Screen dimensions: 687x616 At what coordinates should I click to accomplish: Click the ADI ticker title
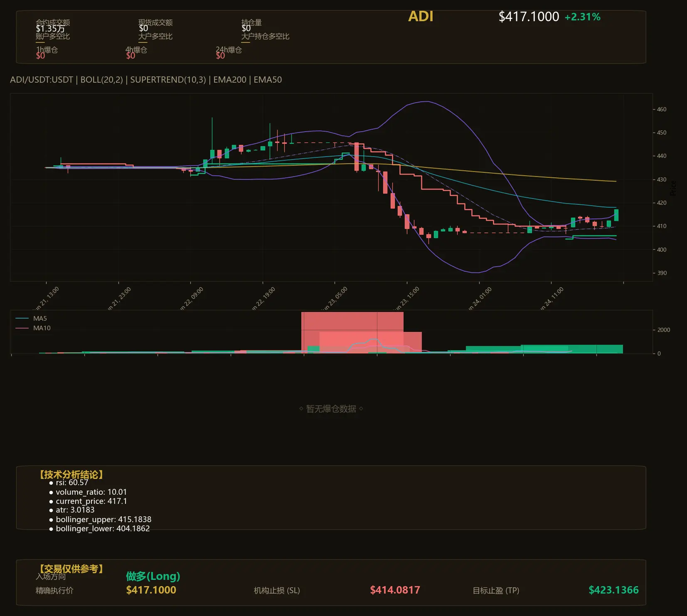(421, 17)
